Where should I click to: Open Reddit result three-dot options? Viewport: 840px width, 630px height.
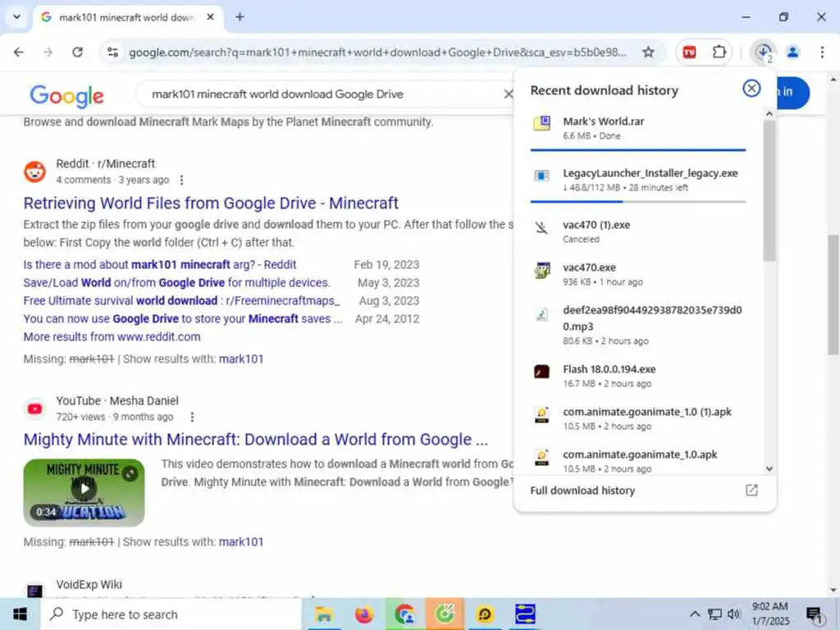181,180
